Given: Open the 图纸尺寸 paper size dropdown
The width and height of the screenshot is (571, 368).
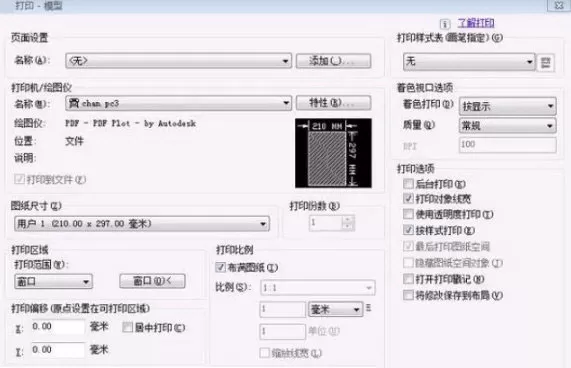Looking at the screenshot, I should pyautogui.click(x=142, y=223).
